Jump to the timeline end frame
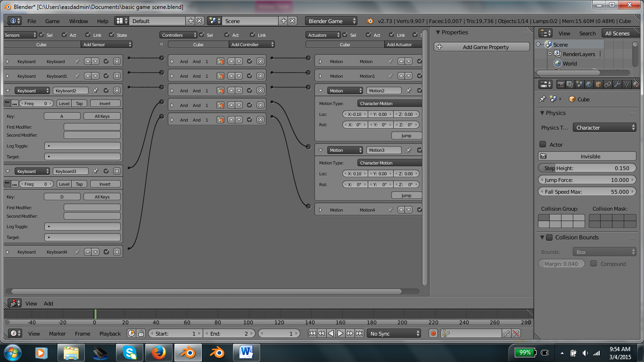This screenshot has height=362, width=644. click(x=359, y=333)
